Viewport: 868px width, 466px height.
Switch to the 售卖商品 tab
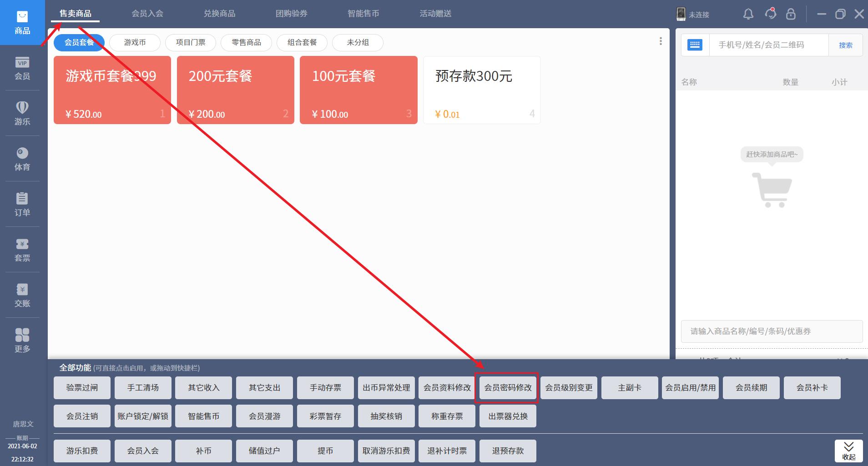[x=76, y=14]
